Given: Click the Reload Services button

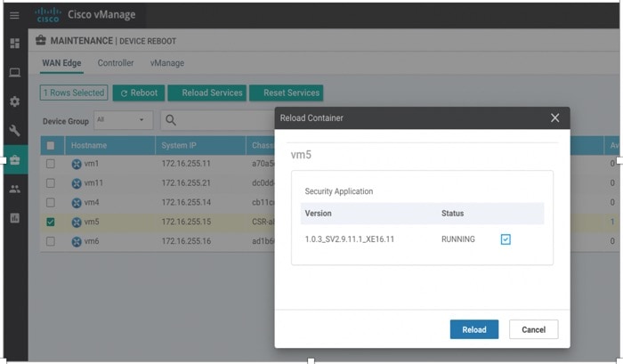Looking at the screenshot, I should 207,93.
